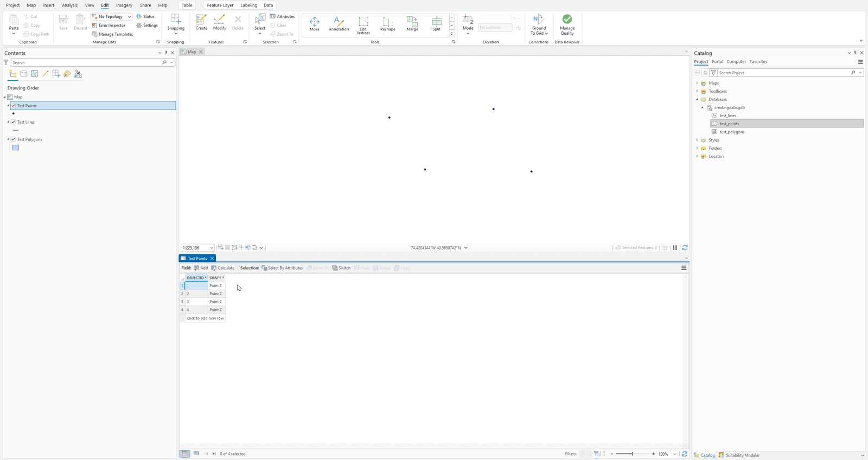
Task: Click Switch selection button
Action: [x=341, y=268]
